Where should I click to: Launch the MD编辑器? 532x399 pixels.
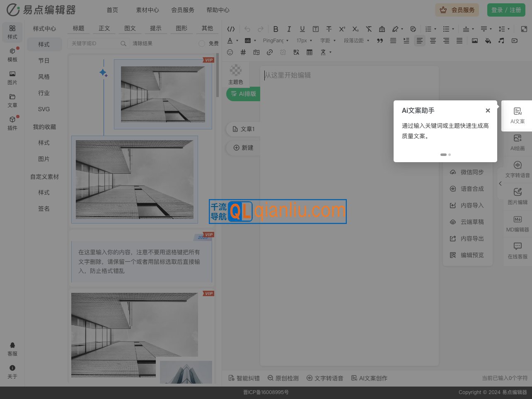point(517,223)
